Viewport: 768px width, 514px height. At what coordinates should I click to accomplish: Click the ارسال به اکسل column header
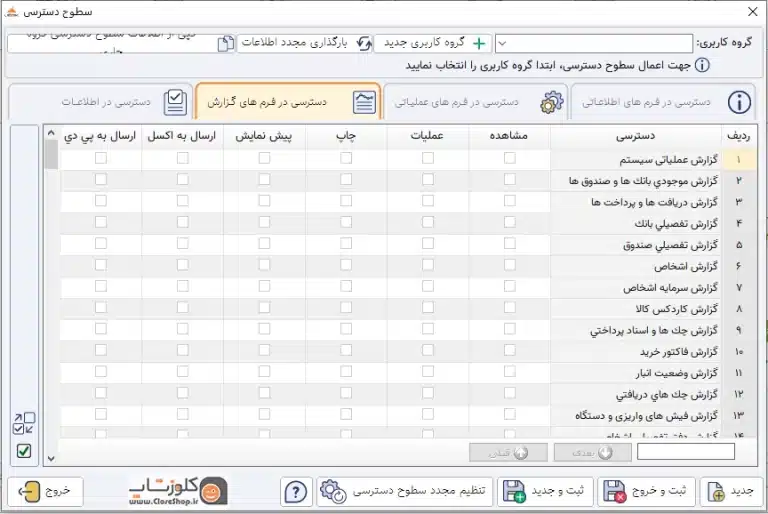click(182, 136)
